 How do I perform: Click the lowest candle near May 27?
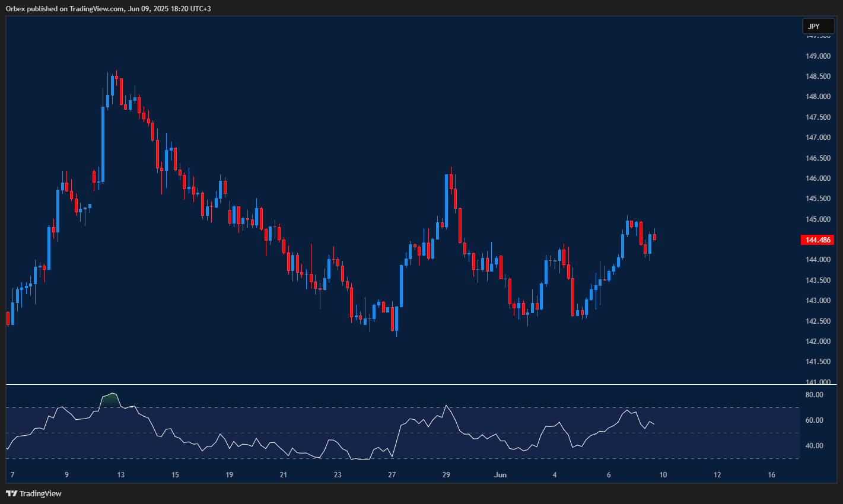396,314
